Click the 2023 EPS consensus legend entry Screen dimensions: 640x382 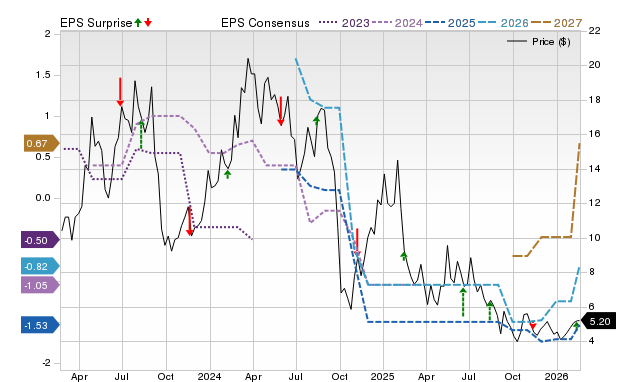coord(344,23)
